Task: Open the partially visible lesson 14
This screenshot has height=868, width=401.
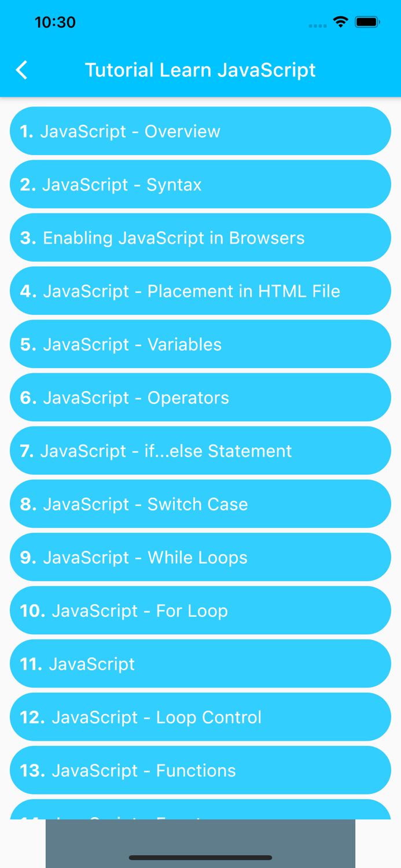Action: [200, 813]
